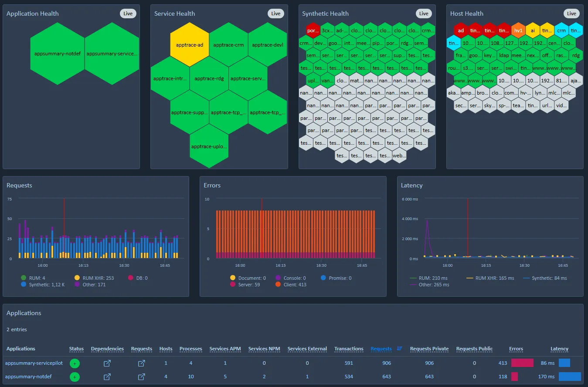Select the orange hv1 host hexagon

point(518,31)
